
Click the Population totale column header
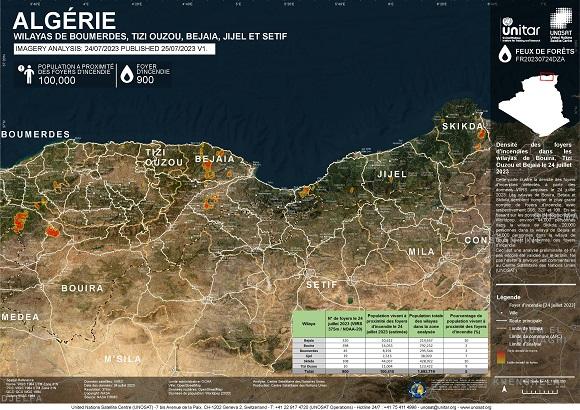(x=426, y=324)
